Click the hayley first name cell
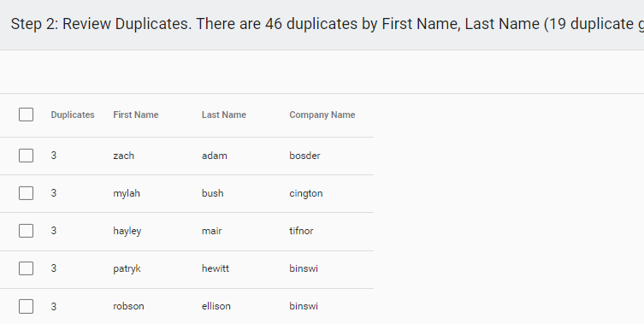The height and width of the screenshot is (324, 644). click(x=127, y=231)
